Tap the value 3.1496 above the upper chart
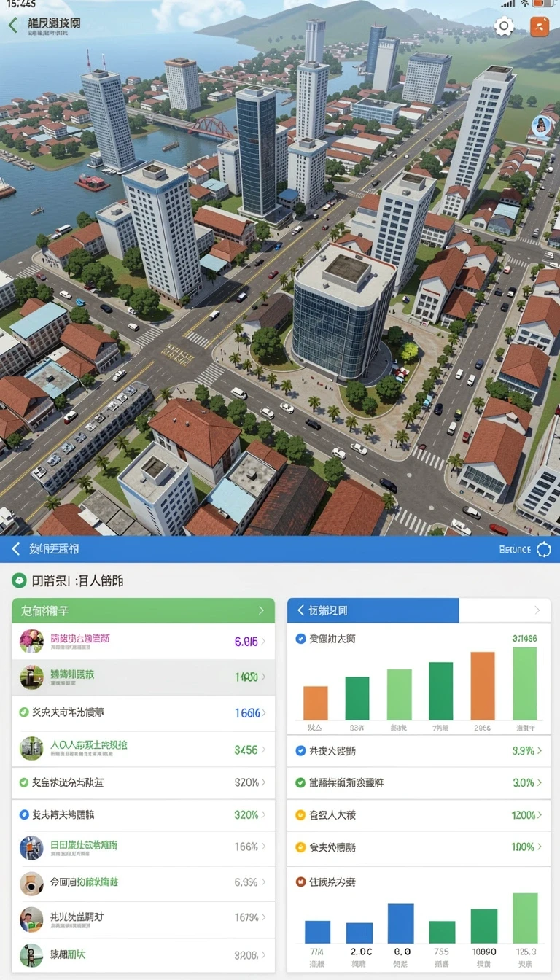The width and height of the screenshot is (560, 980). tap(524, 639)
